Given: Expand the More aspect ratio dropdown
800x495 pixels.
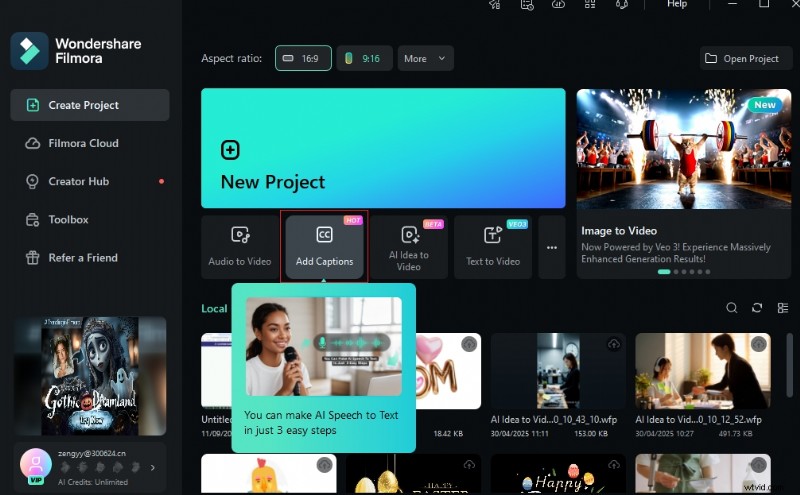Looking at the screenshot, I should click(x=425, y=59).
